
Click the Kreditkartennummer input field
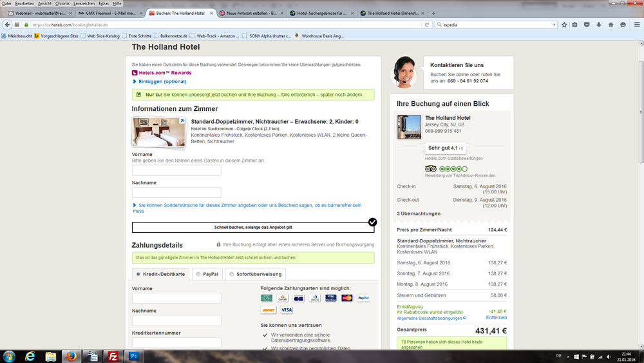[176, 343]
